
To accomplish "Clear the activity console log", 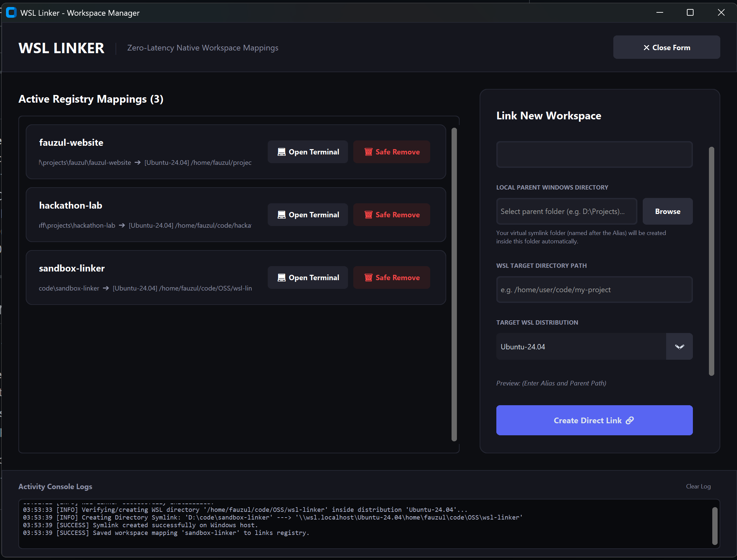I will click(x=698, y=486).
